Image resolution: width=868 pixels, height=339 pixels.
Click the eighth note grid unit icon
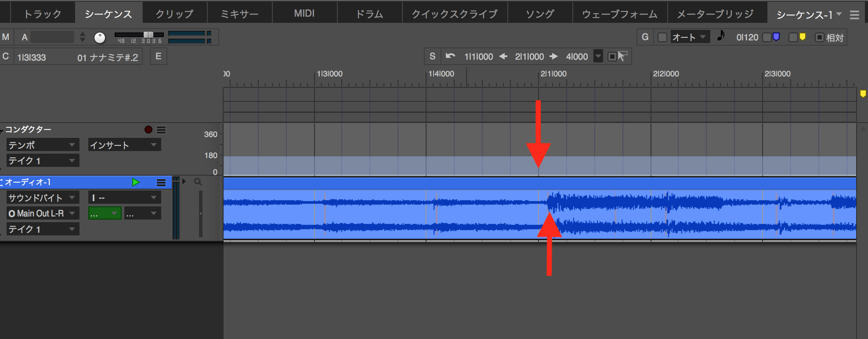[x=720, y=36]
